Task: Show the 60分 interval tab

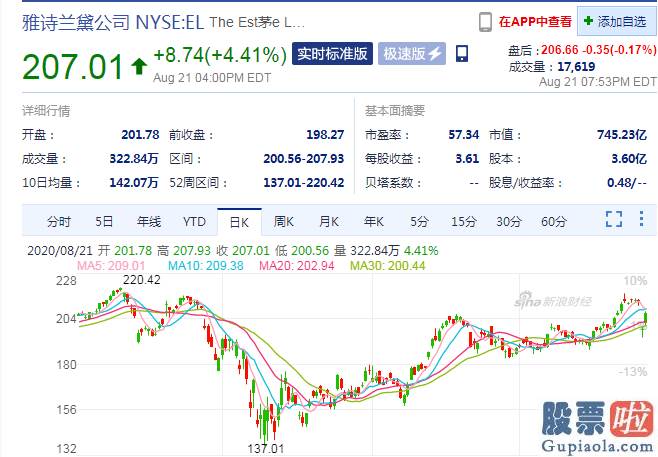Action: [554, 221]
